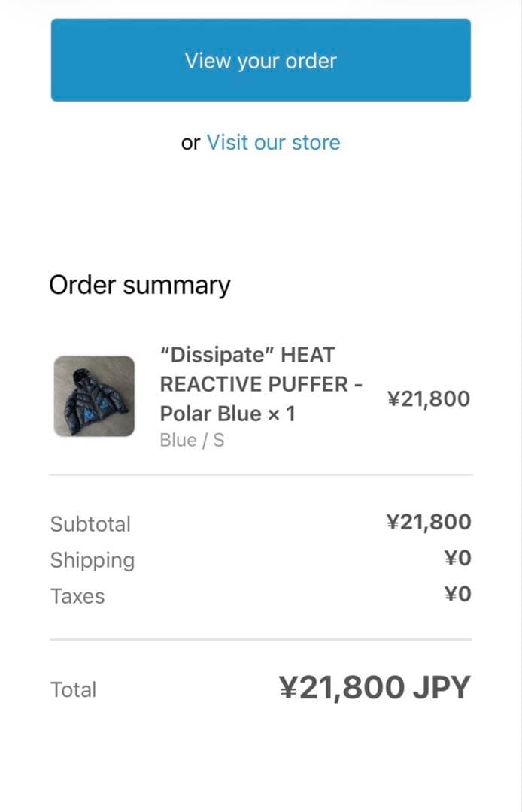Click the divider line above the Total row
Screen dimensions: 522x812
tap(260, 640)
